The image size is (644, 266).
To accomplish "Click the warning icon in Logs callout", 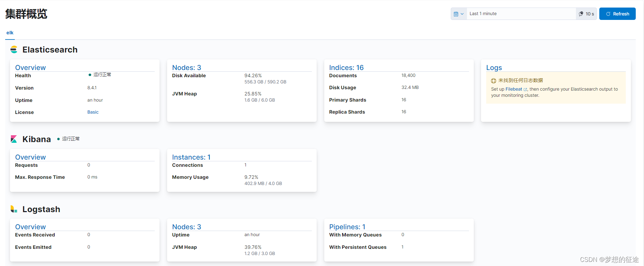I will coord(493,81).
